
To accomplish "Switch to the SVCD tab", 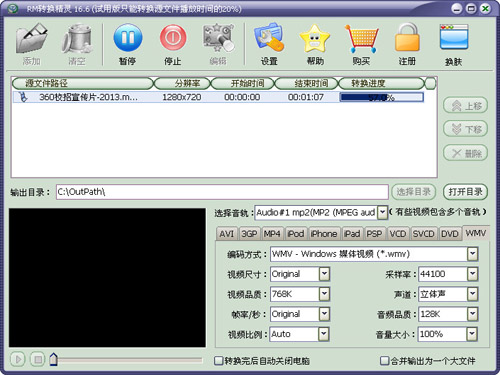I will pos(423,234).
